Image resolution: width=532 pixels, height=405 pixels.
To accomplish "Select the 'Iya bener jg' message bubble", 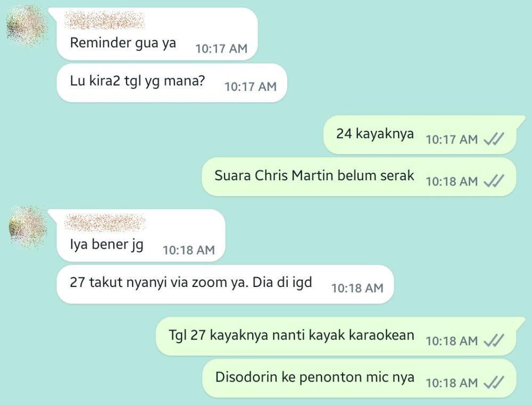I will [141, 235].
